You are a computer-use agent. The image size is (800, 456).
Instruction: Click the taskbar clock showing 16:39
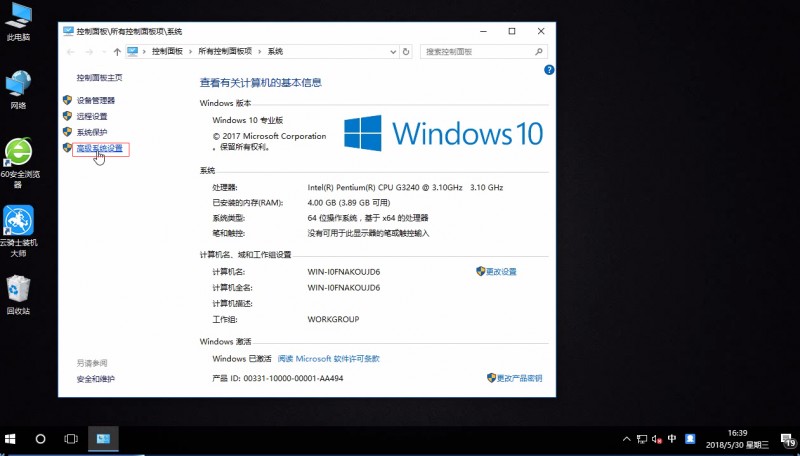pyautogui.click(x=737, y=439)
